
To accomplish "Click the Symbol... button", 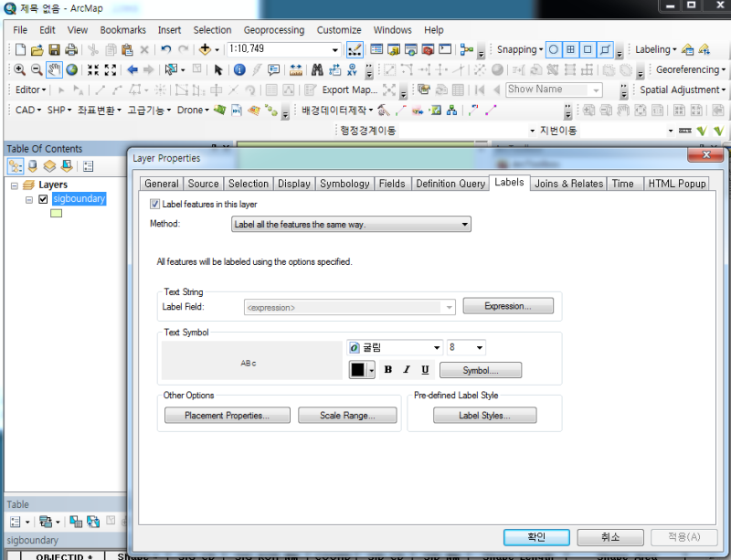I will click(481, 370).
